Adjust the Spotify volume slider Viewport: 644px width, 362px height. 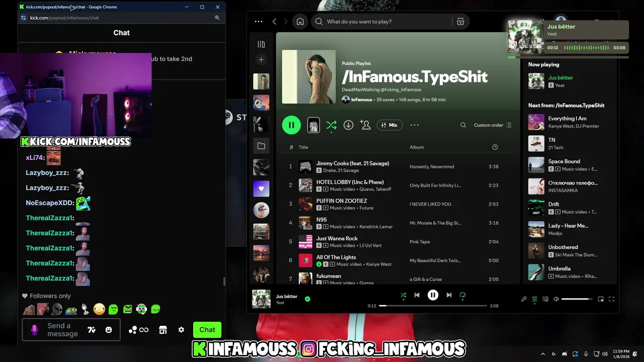pyautogui.click(x=577, y=299)
